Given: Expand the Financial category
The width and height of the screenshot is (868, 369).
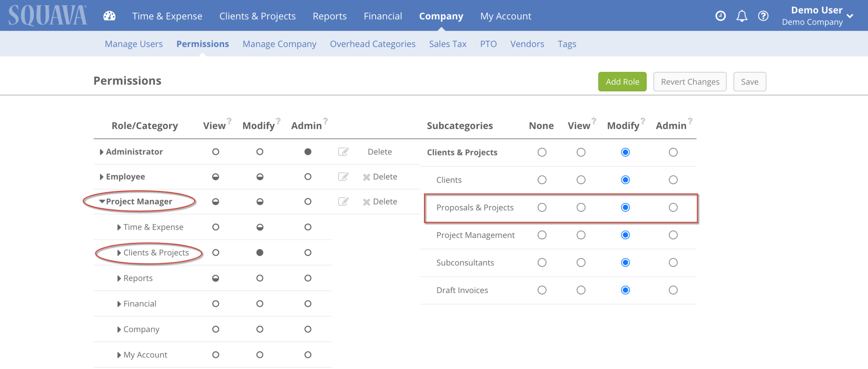Looking at the screenshot, I should tap(119, 304).
